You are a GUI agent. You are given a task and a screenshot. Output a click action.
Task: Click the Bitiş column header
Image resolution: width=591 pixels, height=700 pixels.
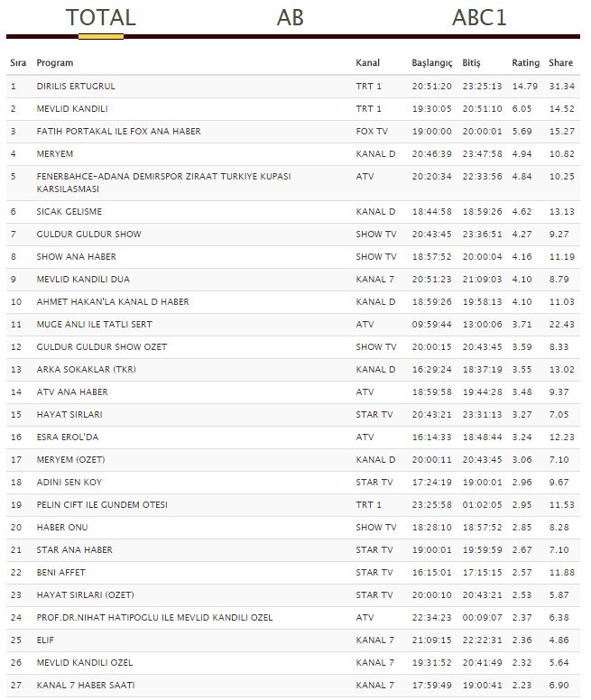[472, 63]
